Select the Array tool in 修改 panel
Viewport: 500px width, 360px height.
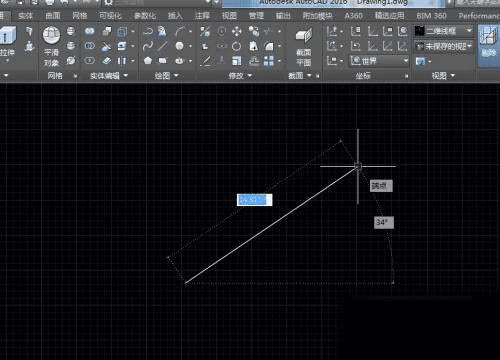(269, 61)
